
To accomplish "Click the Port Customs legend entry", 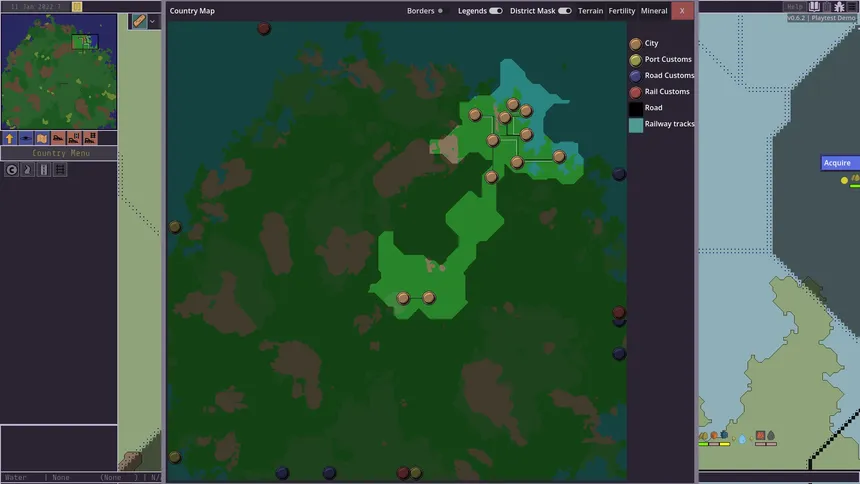I will (668, 59).
